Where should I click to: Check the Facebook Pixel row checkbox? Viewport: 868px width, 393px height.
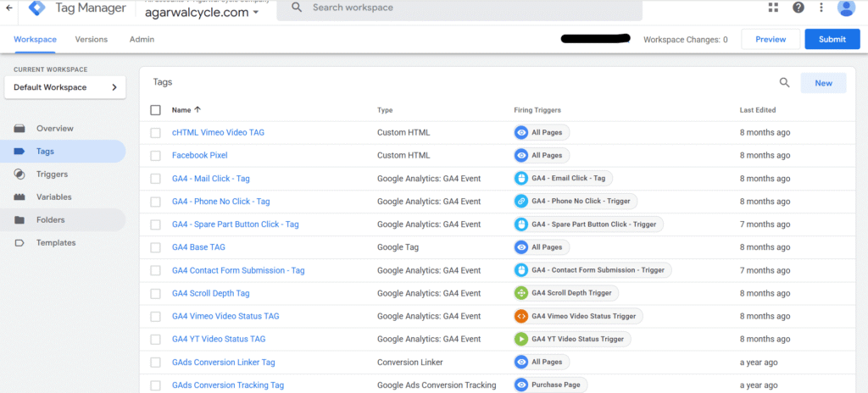(x=156, y=156)
